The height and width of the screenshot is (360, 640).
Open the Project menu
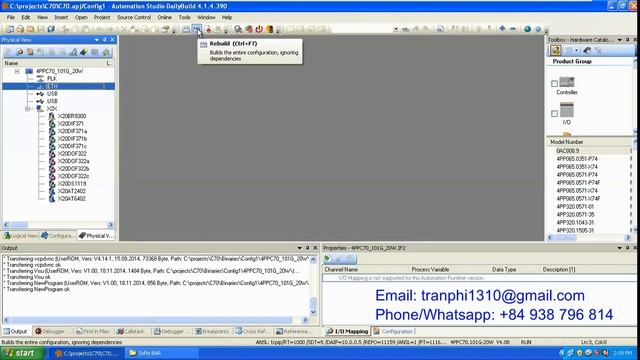(x=102, y=18)
